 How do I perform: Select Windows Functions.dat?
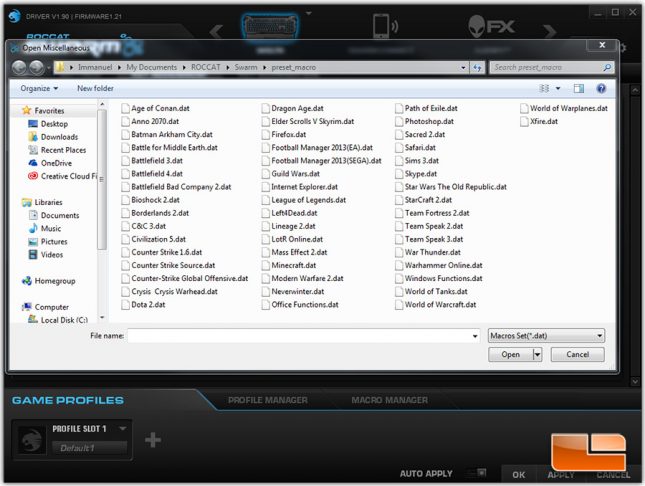point(439,279)
